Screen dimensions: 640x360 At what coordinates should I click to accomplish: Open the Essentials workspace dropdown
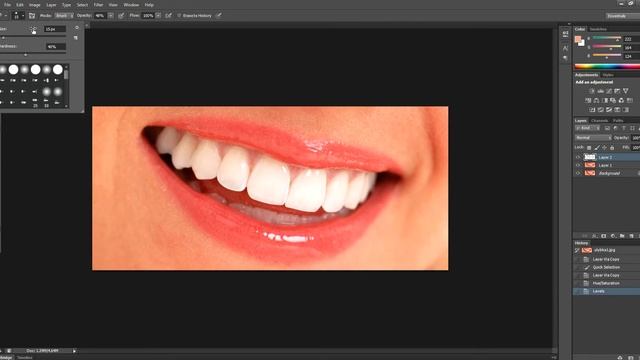[622, 16]
